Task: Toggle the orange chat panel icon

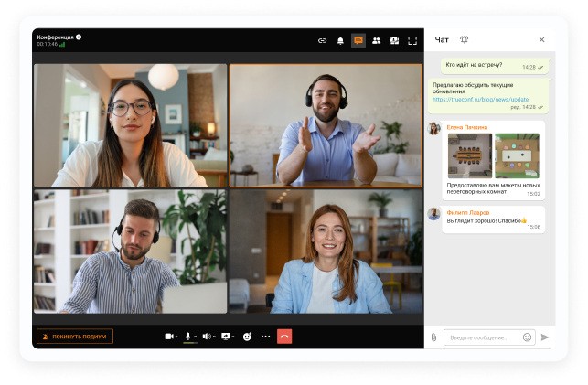Action: [358, 40]
